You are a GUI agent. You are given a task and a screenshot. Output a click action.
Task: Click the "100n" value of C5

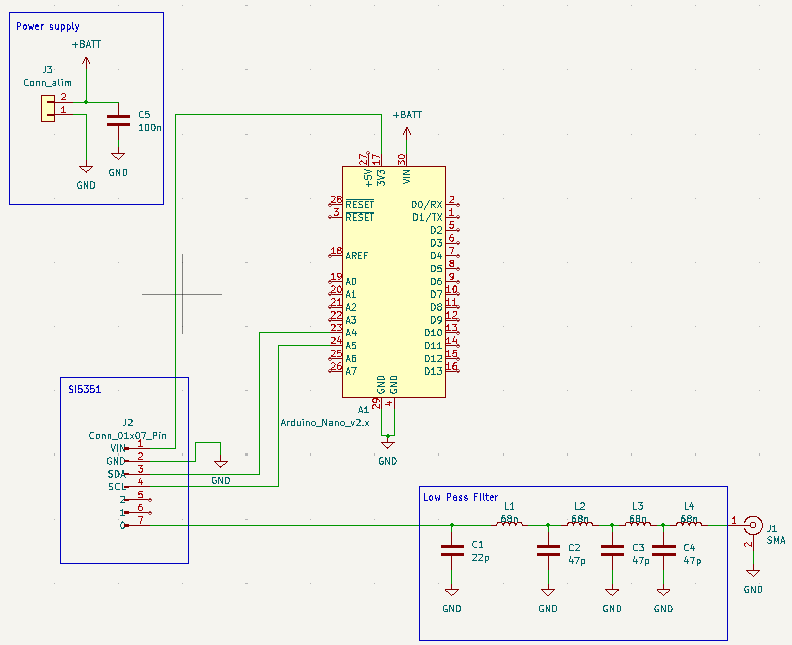(x=150, y=127)
